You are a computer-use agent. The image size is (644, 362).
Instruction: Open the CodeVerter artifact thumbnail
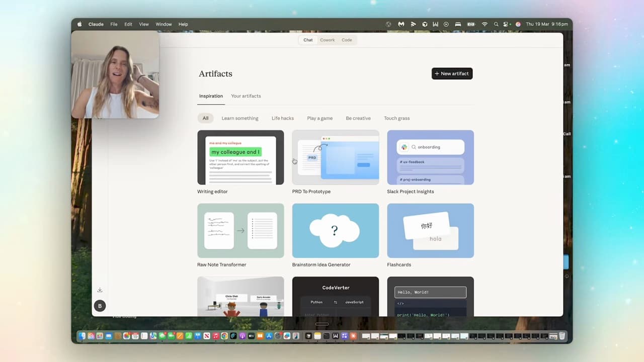(x=336, y=297)
